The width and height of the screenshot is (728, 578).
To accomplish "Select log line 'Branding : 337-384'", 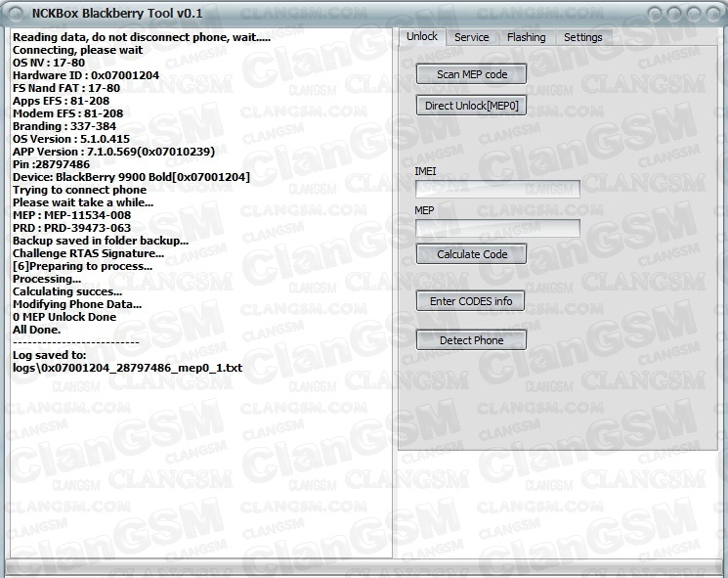I will pos(64,126).
